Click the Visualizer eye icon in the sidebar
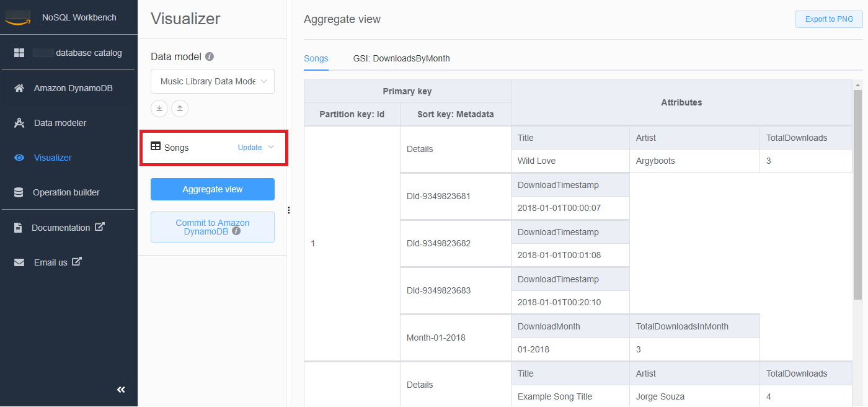Image resolution: width=868 pixels, height=407 pixels. point(19,158)
